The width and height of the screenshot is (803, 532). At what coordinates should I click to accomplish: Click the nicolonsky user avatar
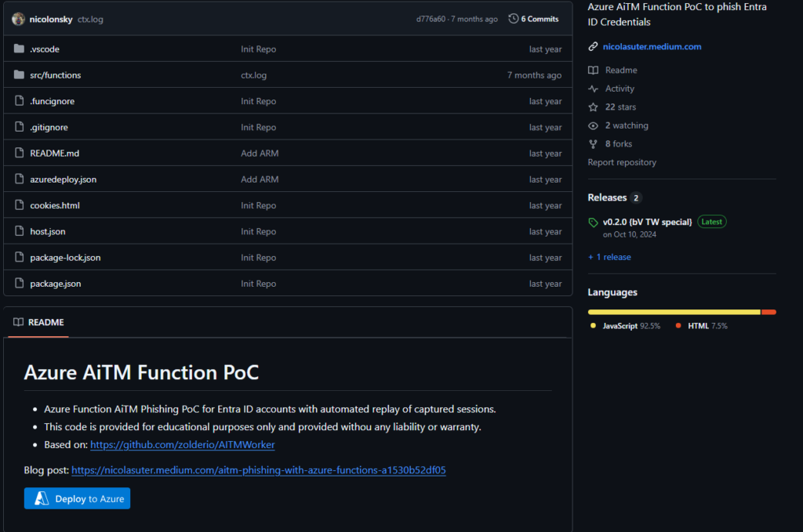pyautogui.click(x=19, y=19)
